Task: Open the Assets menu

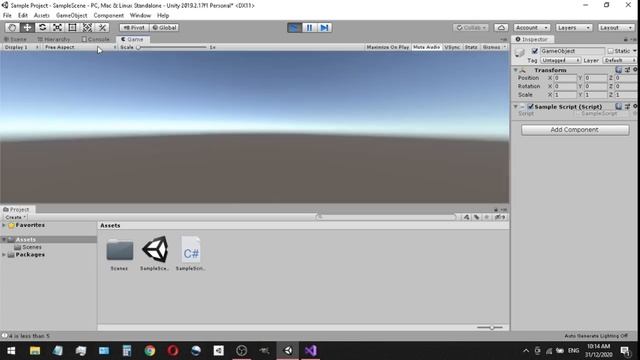Action: (41, 16)
